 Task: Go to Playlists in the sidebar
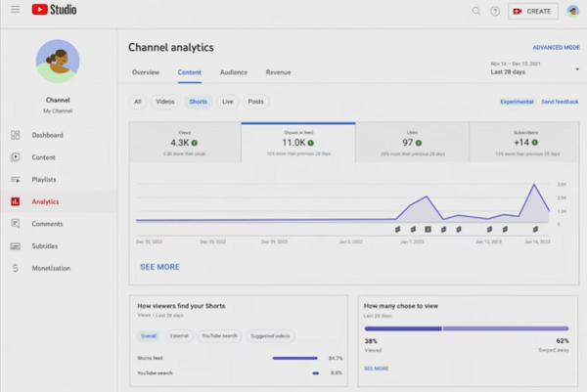point(43,180)
